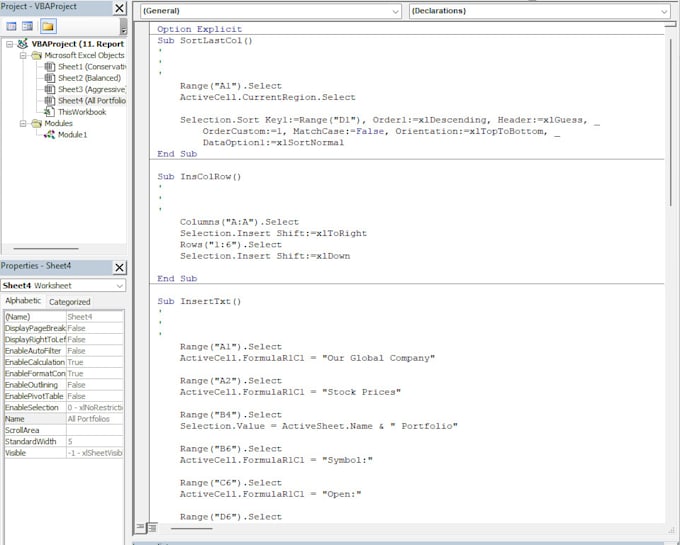Screen dimensions: 680x545
Task: Click the Visible property value
Action: 95,453
